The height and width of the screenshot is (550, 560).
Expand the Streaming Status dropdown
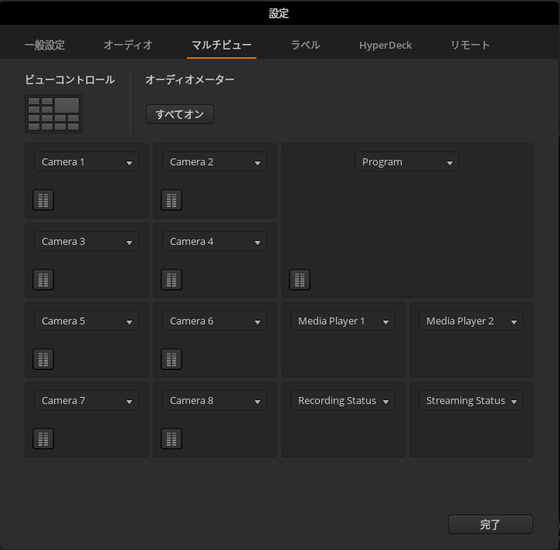point(471,401)
